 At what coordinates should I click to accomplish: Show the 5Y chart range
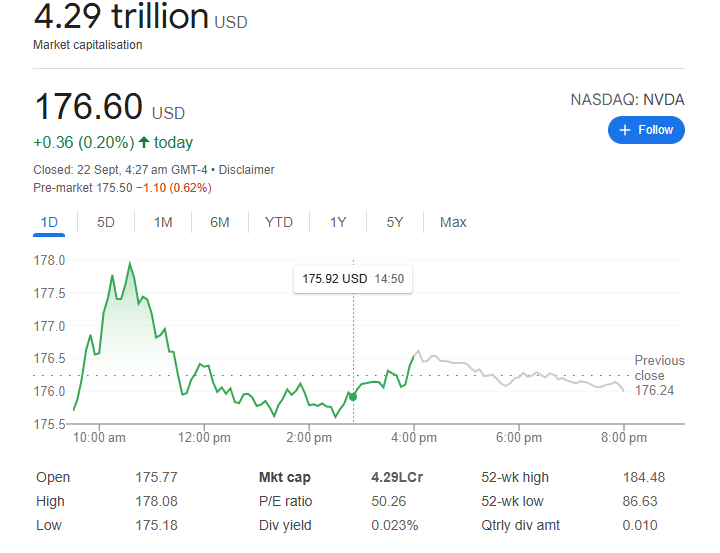395,222
